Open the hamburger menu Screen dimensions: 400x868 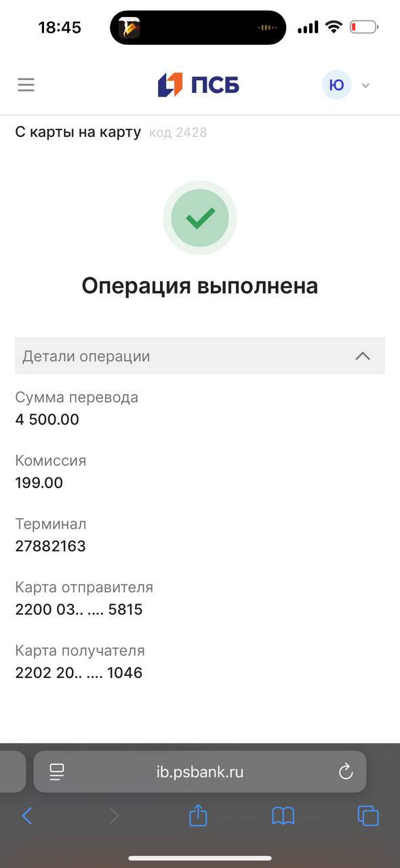point(26,85)
